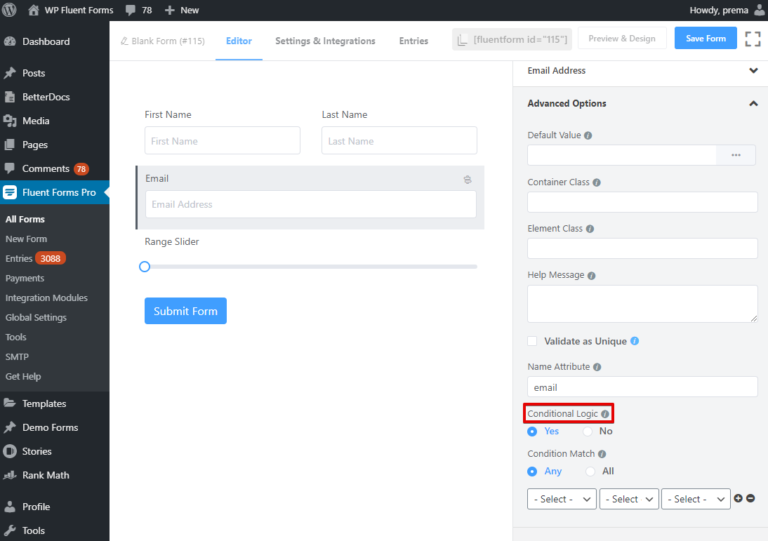Add a condition row with plus icon

pos(738,498)
